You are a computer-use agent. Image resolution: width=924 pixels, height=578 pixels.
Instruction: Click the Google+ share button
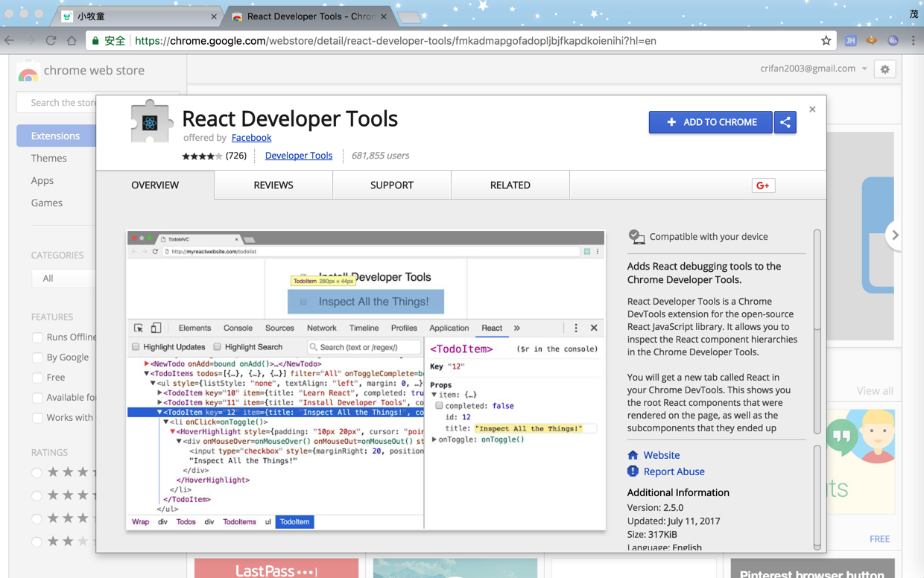(763, 185)
